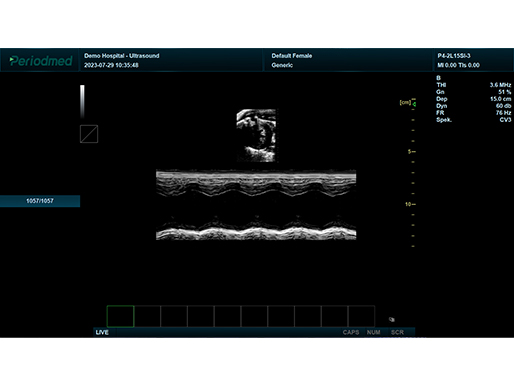Screen dimensions: 514x386
Task: Select the second empty thumbnail slot
Action: click(x=147, y=316)
